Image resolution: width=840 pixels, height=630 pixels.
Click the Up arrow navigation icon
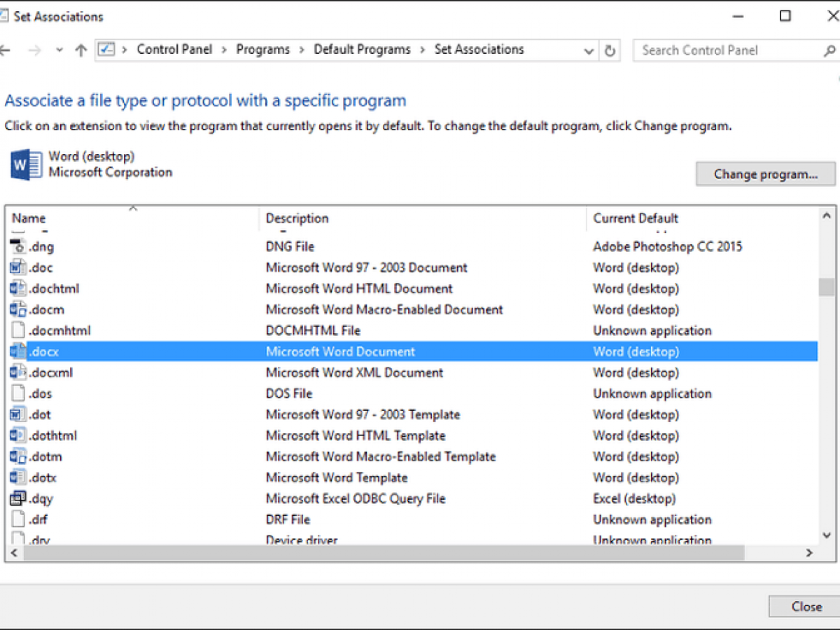click(x=81, y=50)
